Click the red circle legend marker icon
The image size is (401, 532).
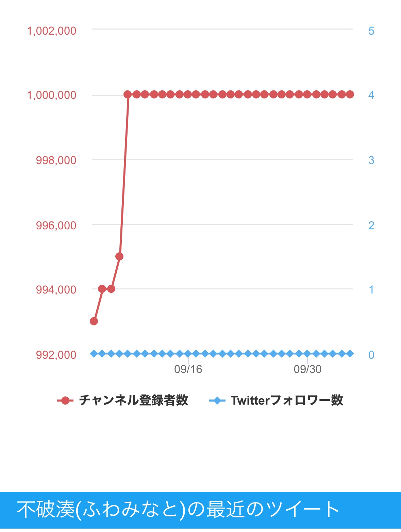click(65, 401)
